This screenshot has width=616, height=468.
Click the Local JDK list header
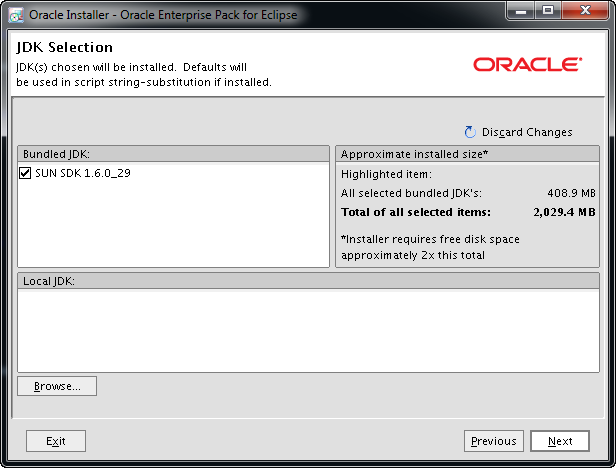click(308, 281)
